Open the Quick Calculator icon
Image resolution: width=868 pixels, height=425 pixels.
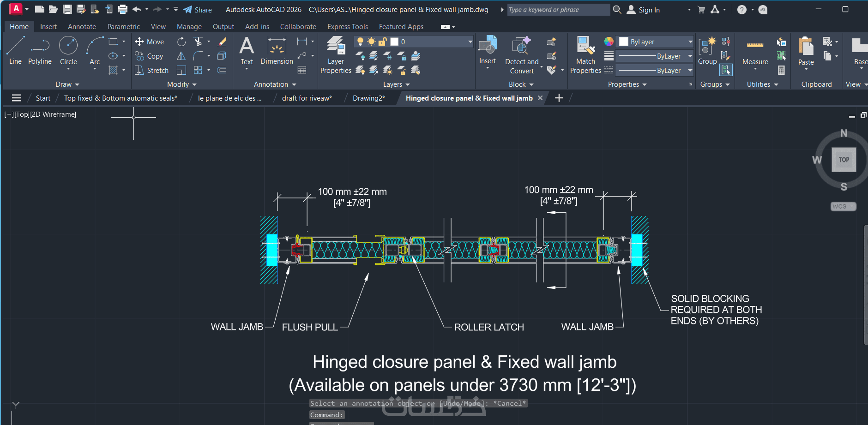pyautogui.click(x=781, y=70)
